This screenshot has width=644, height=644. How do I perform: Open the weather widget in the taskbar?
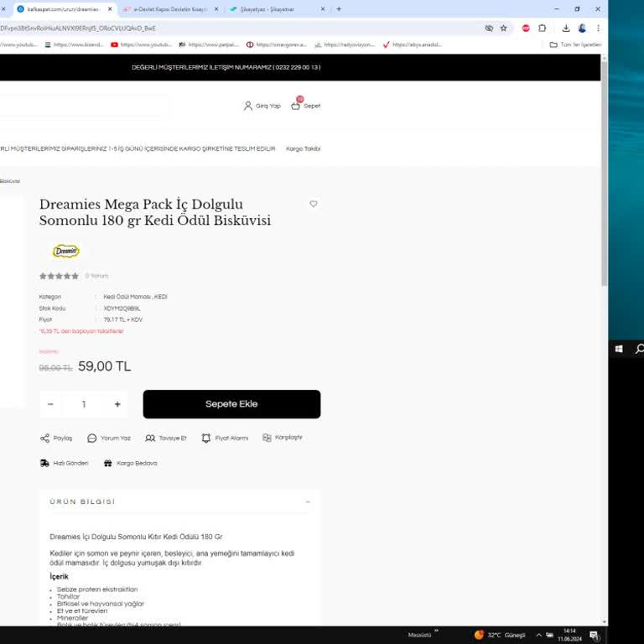point(500,635)
